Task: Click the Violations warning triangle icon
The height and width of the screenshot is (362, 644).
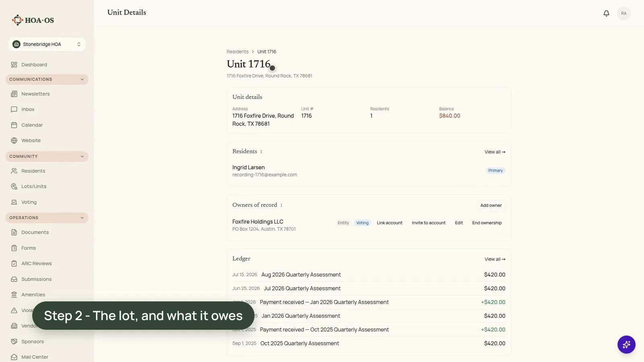Action: pyautogui.click(x=14, y=311)
